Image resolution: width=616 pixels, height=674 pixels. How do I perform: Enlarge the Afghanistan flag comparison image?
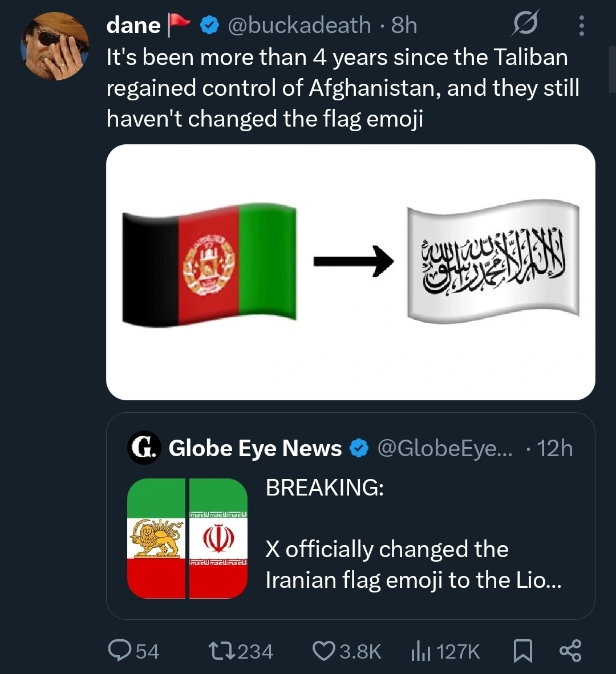(x=350, y=271)
